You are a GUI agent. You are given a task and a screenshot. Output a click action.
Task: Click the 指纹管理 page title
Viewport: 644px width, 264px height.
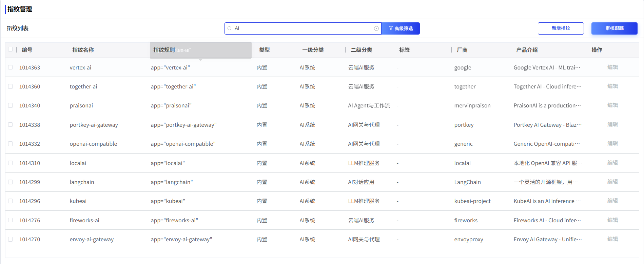(x=20, y=9)
